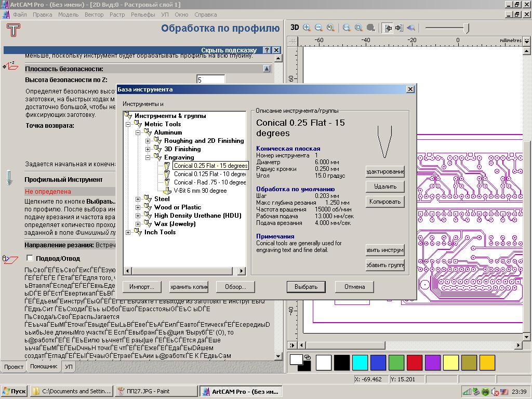Close the hint bar with X
Viewport: 532px width, 399px height.
[276, 50]
